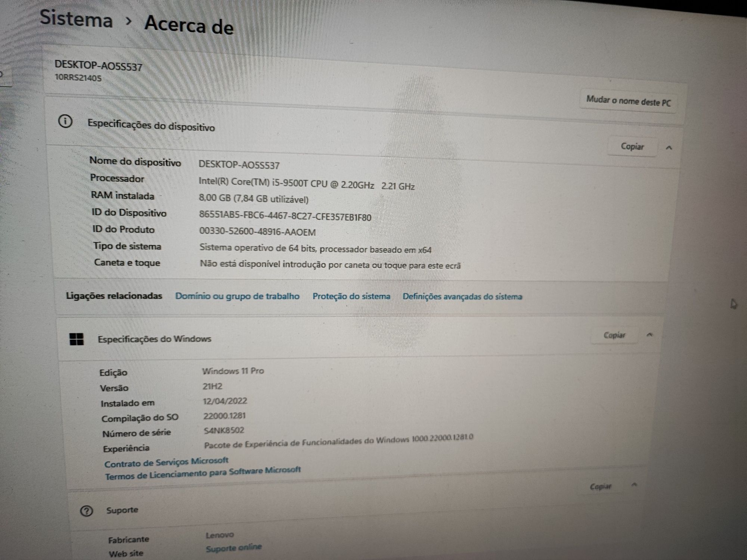The height and width of the screenshot is (560, 747).
Task: Copy the device specifications
Action: tap(632, 146)
